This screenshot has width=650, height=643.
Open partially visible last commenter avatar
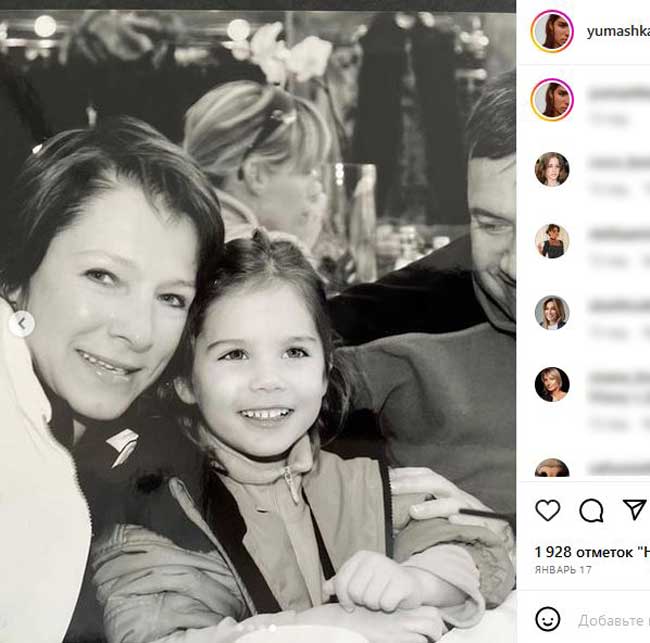[x=551, y=468]
